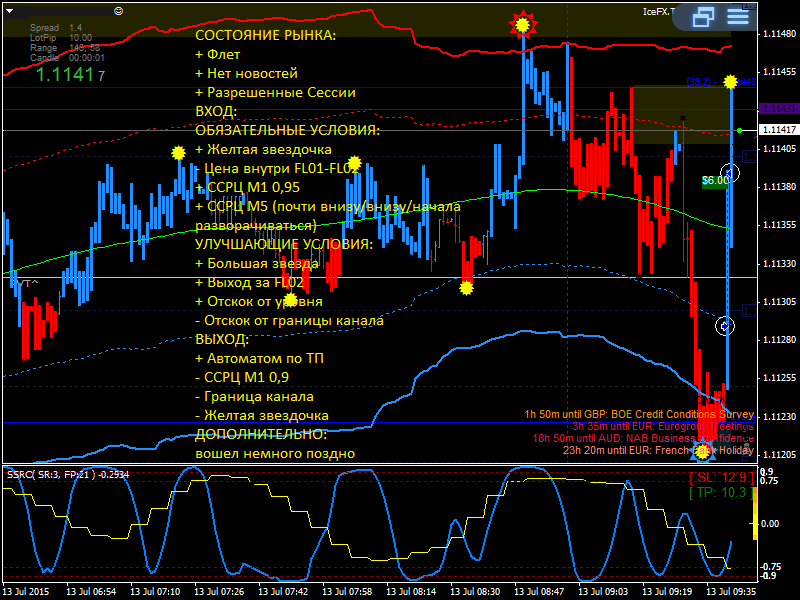Click the red [ SL: 12.9 ] label
800x600 pixels.
721,478
